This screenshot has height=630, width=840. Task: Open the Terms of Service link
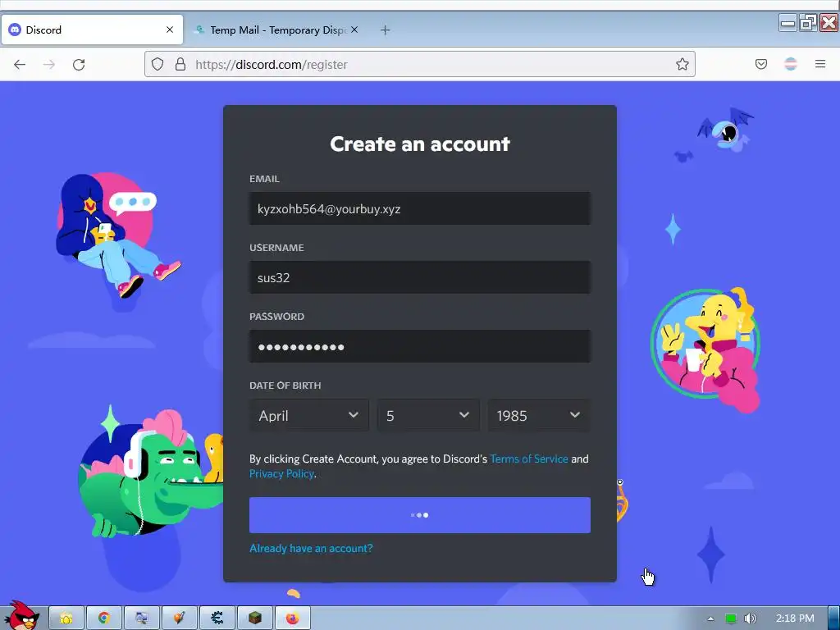pos(529,459)
